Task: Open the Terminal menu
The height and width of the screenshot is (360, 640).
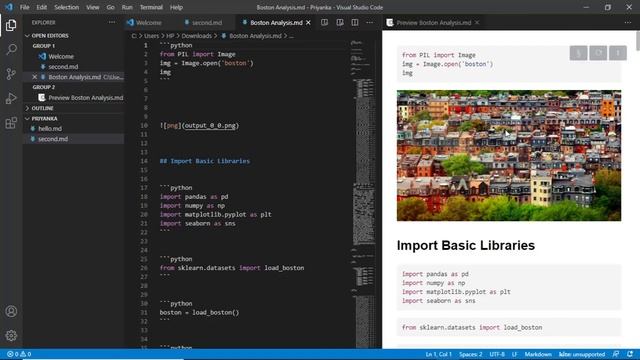Action: coord(151,7)
